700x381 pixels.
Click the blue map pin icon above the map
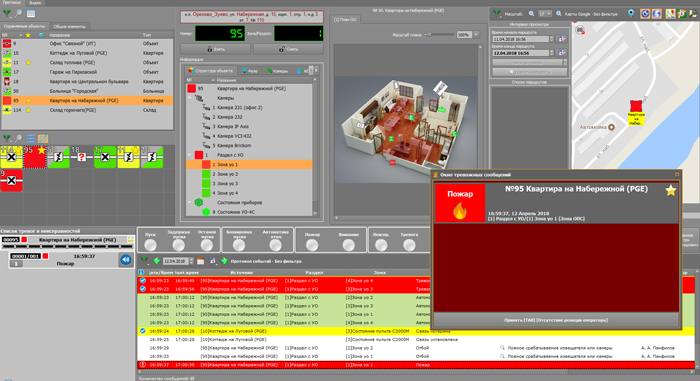click(x=631, y=13)
